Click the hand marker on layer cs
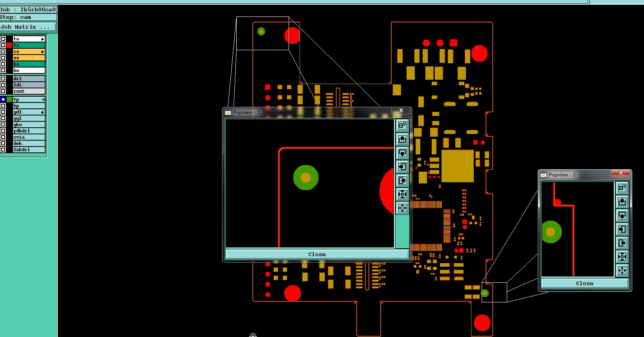Screen dimensions: 644x337 coord(42,51)
